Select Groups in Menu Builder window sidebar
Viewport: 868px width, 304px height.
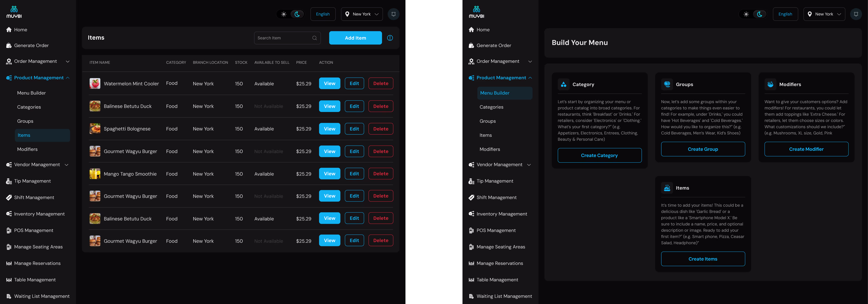click(488, 121)
